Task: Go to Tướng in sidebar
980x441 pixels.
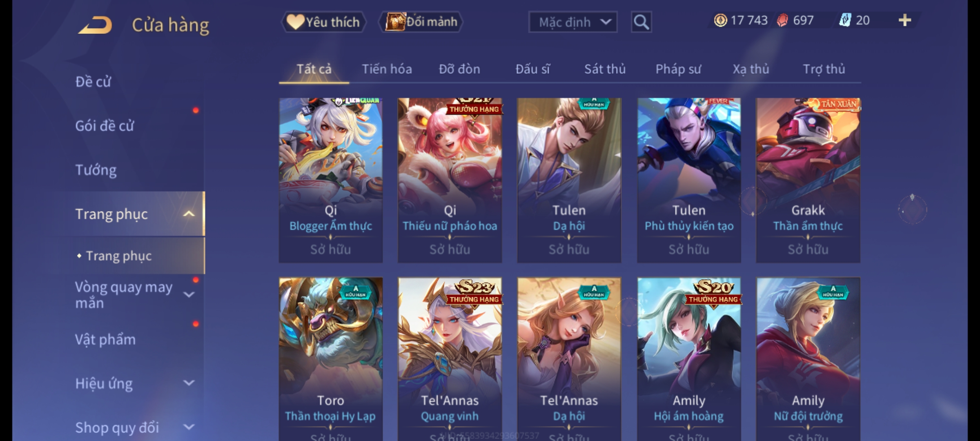Action: click(96, 170)
